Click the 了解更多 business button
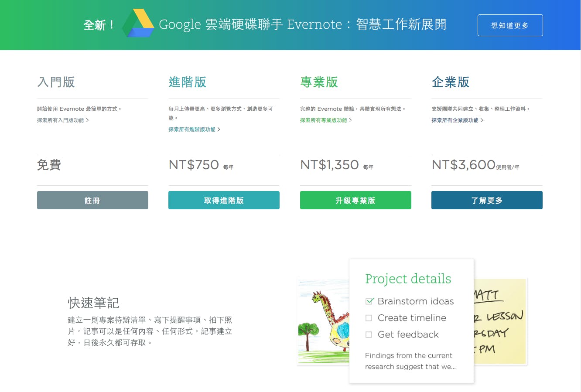The width and height of the screenshot is (581, 392). coord(487,200)
